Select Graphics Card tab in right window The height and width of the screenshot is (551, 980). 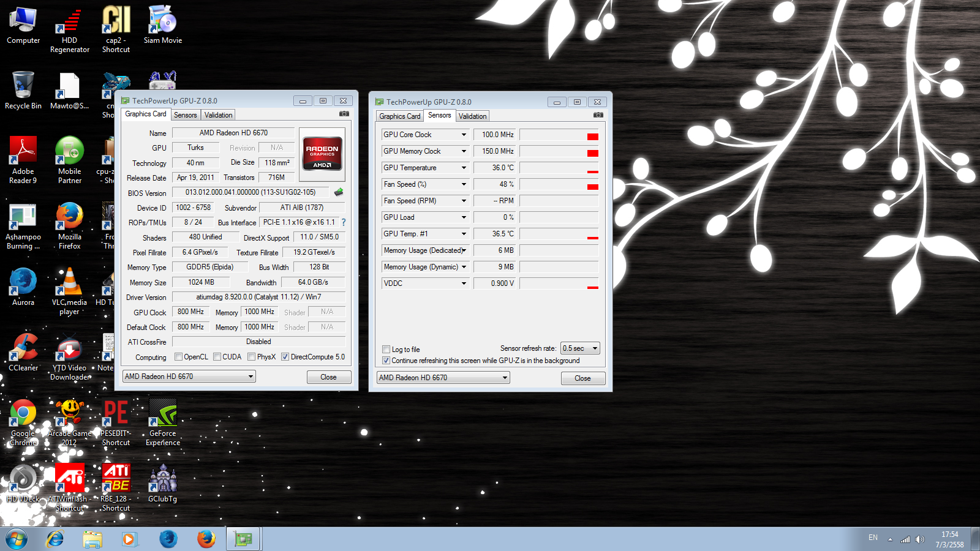[x=399, y=116]
